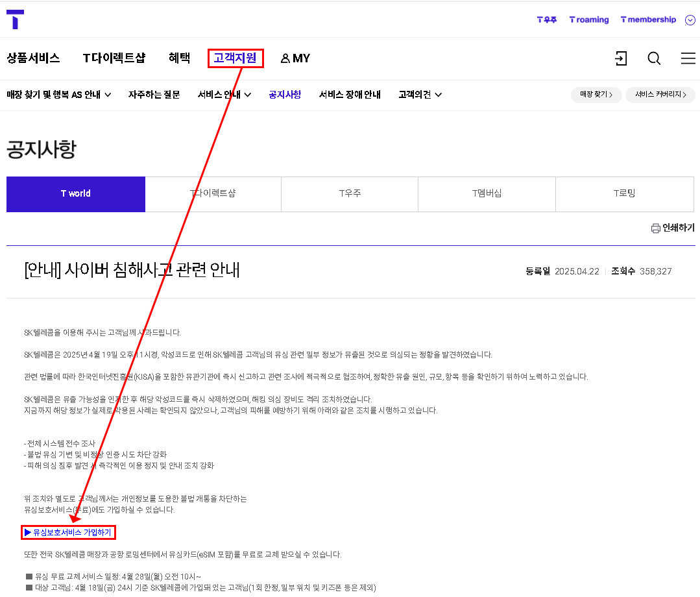700x597 pixels.
Task: Click the printer icon next to 인쇄하기
Action: [655, 228]
